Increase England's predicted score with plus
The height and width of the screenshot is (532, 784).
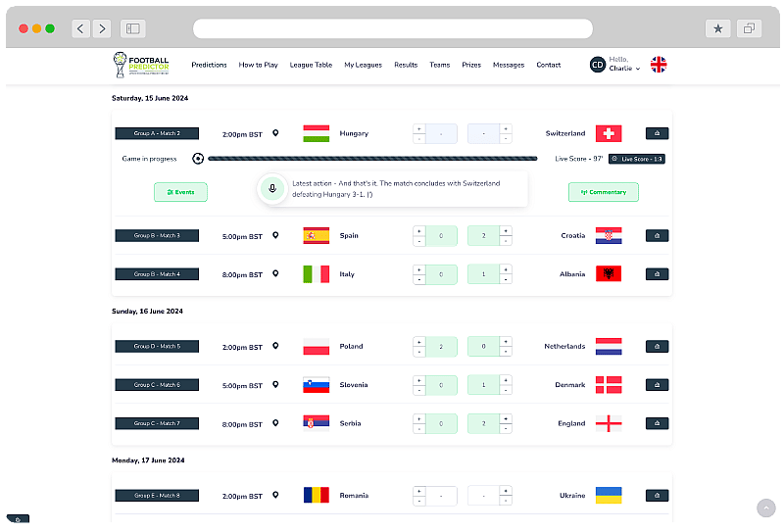(x=506, y=418)
